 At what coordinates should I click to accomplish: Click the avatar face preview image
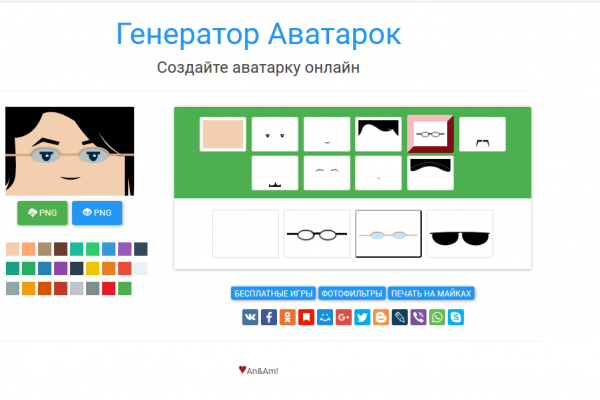pos(70,151)
